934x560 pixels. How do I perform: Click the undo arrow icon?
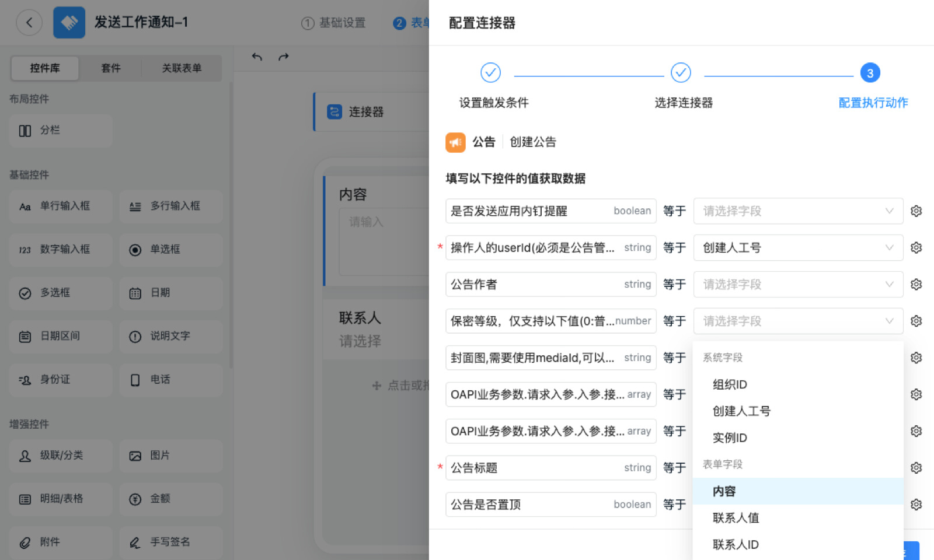[257, 57]
